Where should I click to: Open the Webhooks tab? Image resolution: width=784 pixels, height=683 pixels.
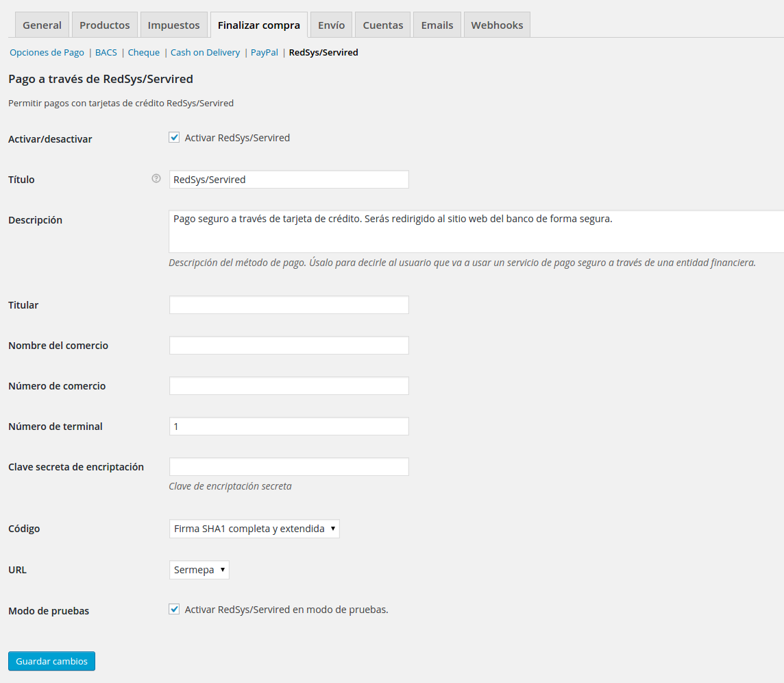pos(497,25)
